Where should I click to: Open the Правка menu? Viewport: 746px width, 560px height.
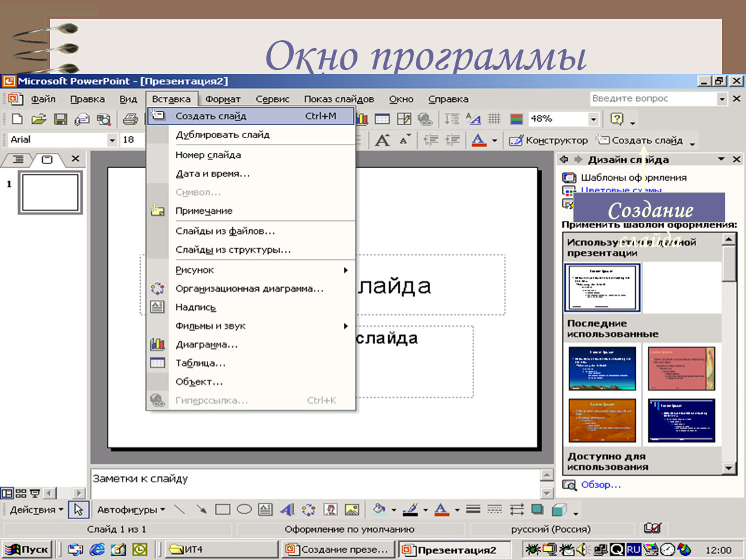tap(87, 99)
